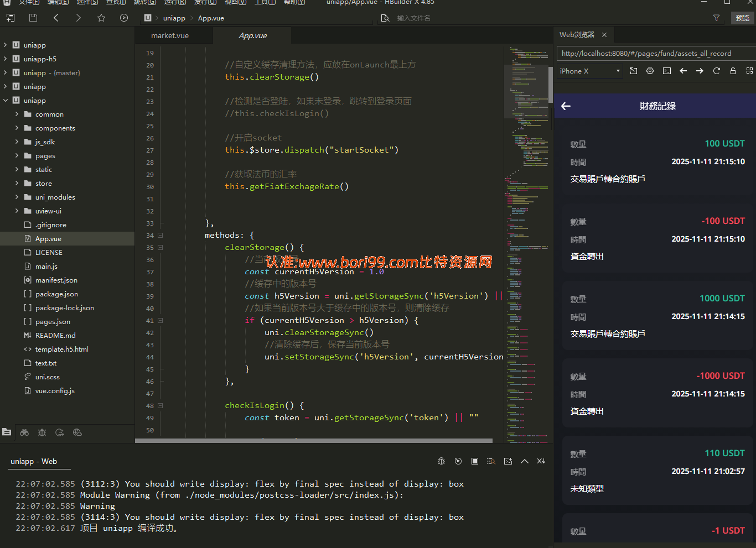
Task: Select the App.vue editor tab
Action: click(253, 35)
